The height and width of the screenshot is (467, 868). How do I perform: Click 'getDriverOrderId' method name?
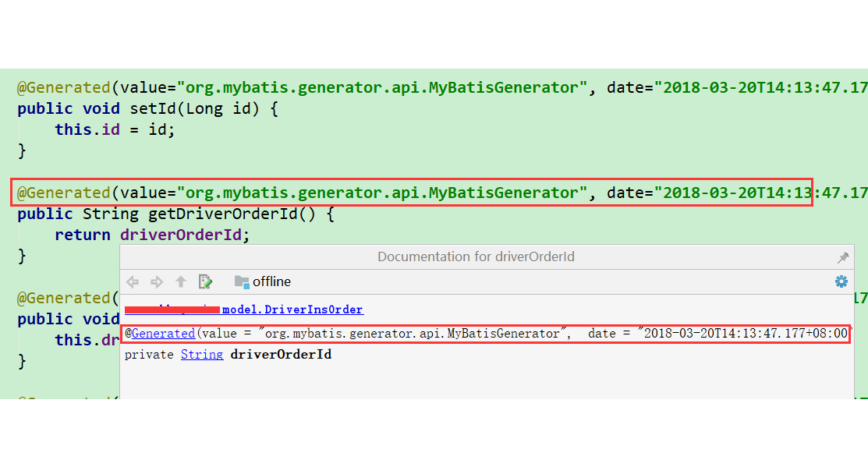pyautogui.click(x=224, y=214)
